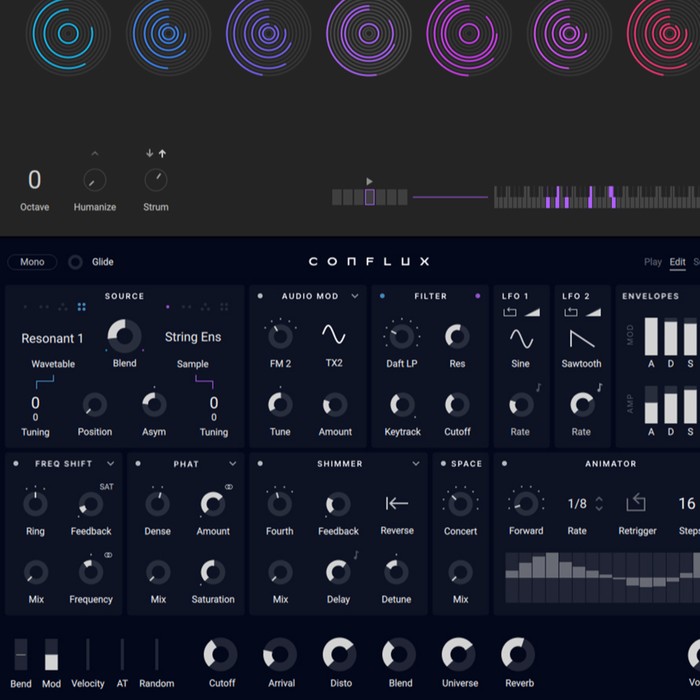Toggle the Glide circle switch

(75, 262)
